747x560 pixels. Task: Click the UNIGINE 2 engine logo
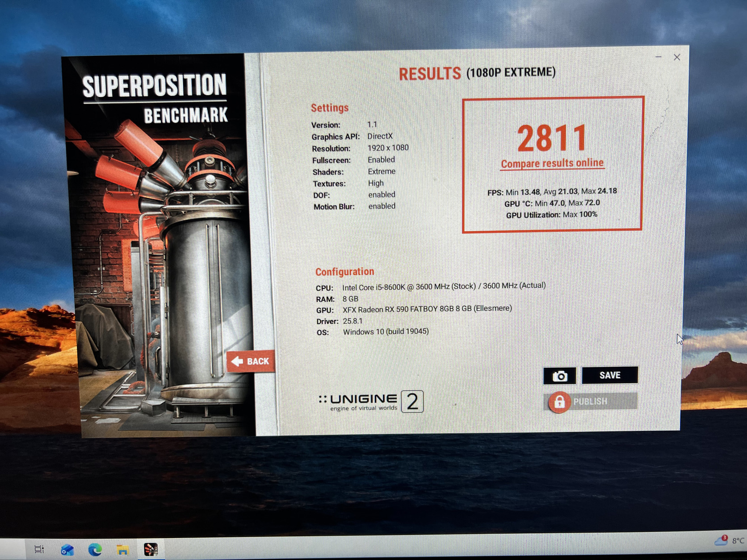tap(371, 401)
